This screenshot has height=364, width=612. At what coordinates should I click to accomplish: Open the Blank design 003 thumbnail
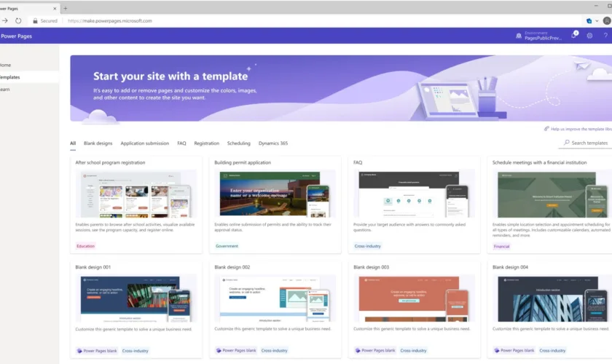[414, 298]
